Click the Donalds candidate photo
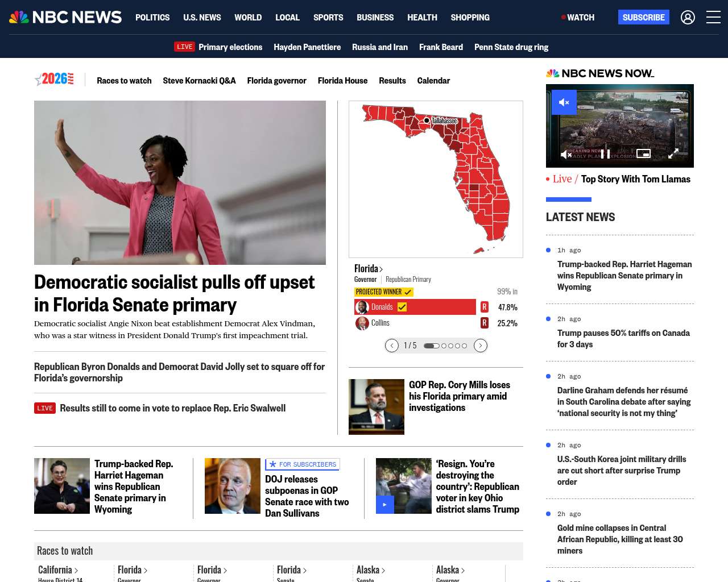728x582 pixels. [362, 307]
